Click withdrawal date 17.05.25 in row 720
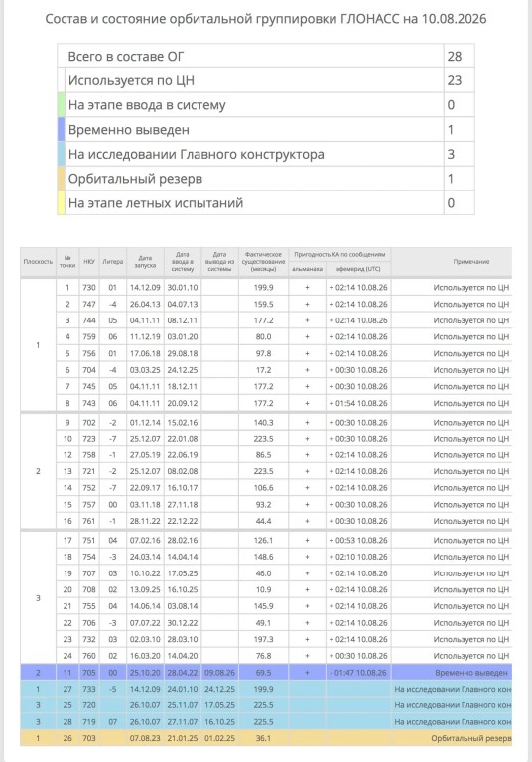This screenshot has height=762, width=532. point(219,705)
